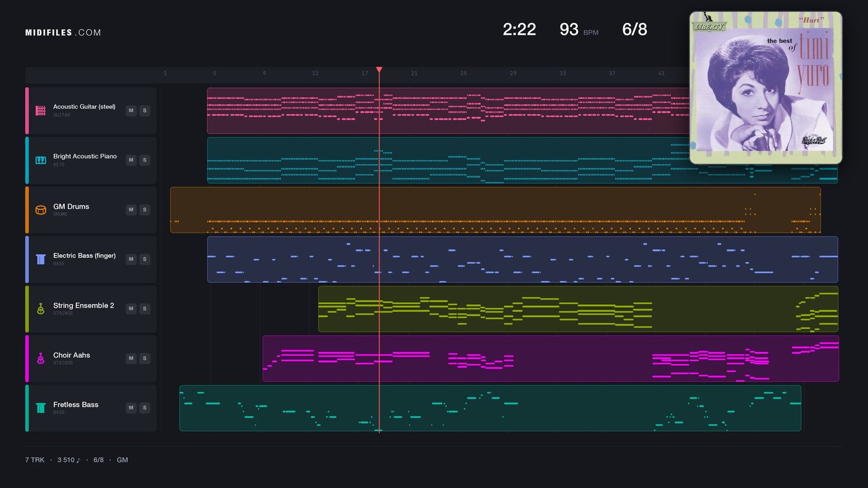Select the pink Acoustic Guitar clip
Screen dimensions: 868x488
[448, 111]
